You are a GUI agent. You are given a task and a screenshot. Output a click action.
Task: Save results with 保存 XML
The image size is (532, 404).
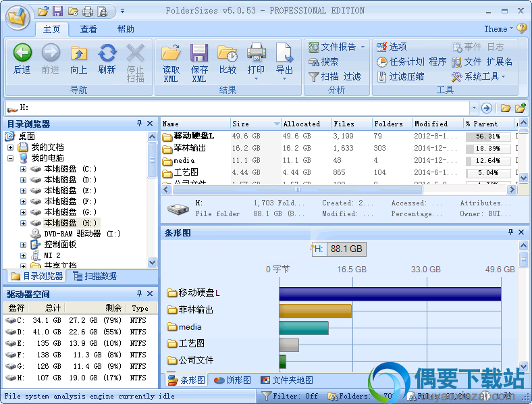(199, 63)
